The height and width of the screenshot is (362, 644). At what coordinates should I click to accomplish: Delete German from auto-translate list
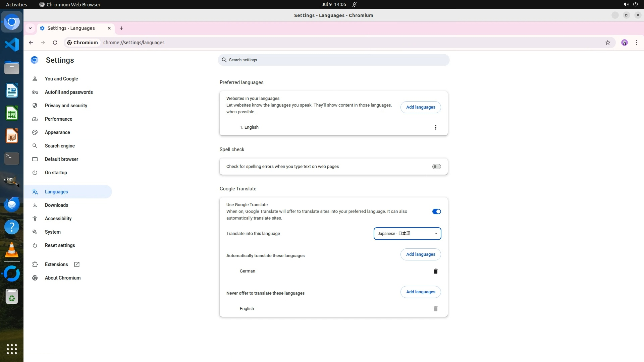coord(435,271)
